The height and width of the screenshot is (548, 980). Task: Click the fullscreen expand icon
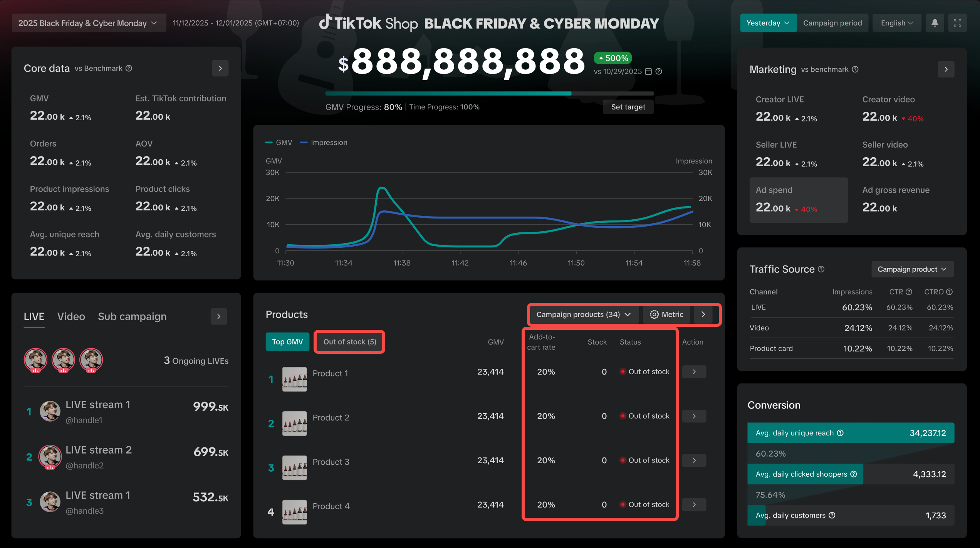[x=957, y=23]
